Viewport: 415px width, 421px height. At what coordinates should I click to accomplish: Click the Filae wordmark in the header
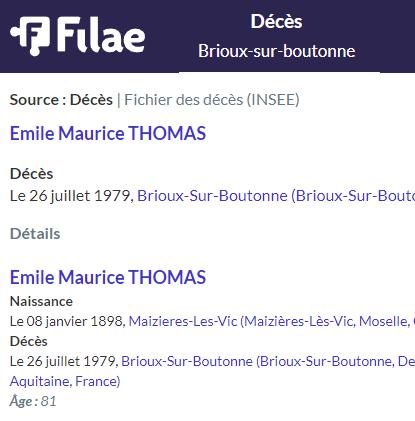[x=101, y=35]
